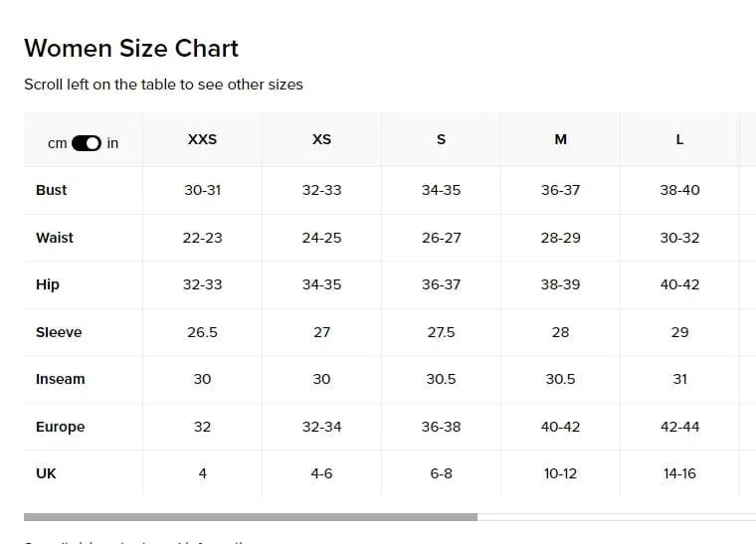
Task: Select the XS column header
Action: point(321,139)
